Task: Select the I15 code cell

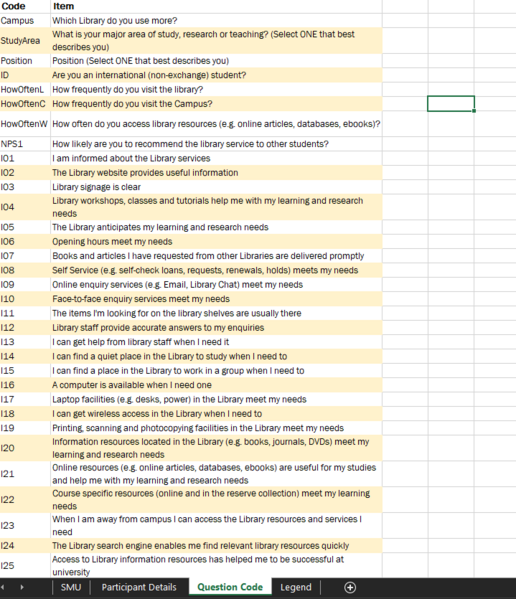Action: [x=25, y=371]
